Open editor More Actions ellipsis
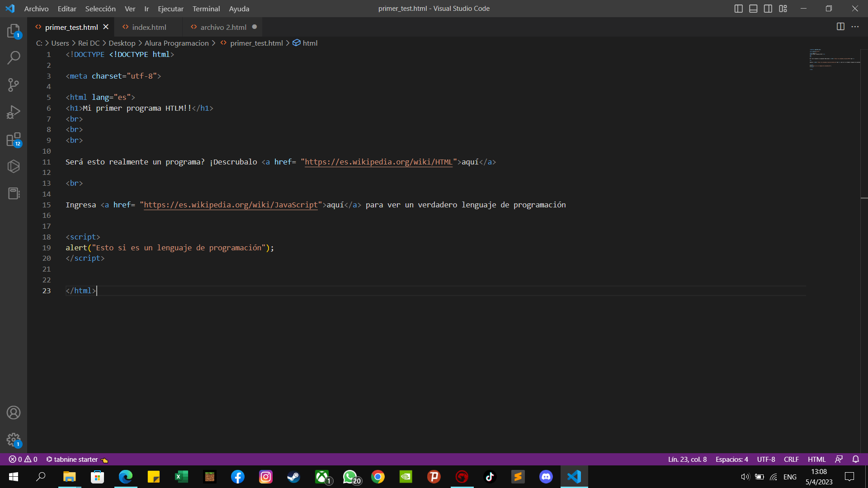Screen dimensions: 868x488 pyautogui.click(x=855, y=27)
